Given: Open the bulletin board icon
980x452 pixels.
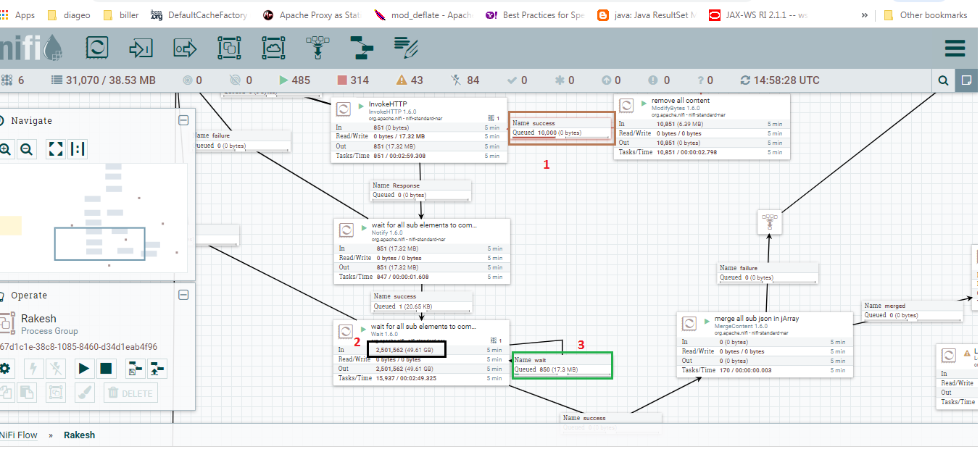Looking at the screenshot, I should coord(966,80).
